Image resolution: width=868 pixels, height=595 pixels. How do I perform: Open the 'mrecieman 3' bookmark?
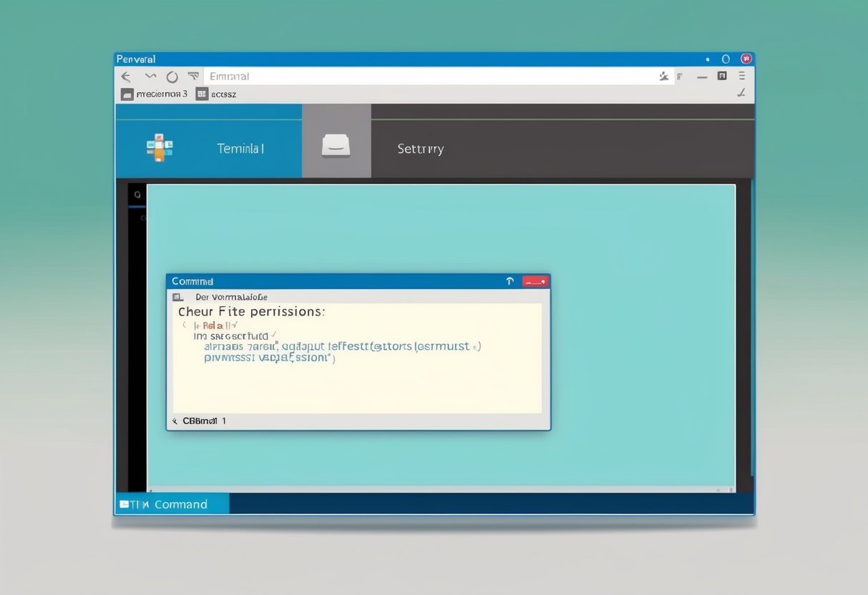click(155, 94)
